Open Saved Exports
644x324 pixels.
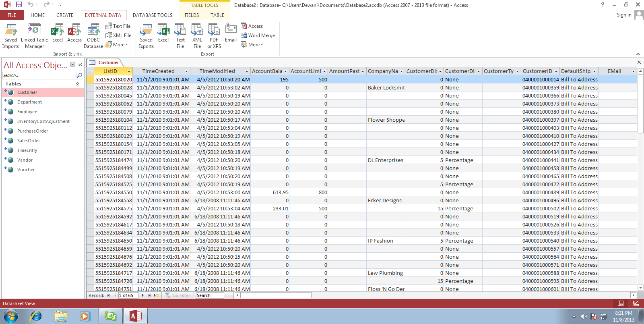pos(146,36)
